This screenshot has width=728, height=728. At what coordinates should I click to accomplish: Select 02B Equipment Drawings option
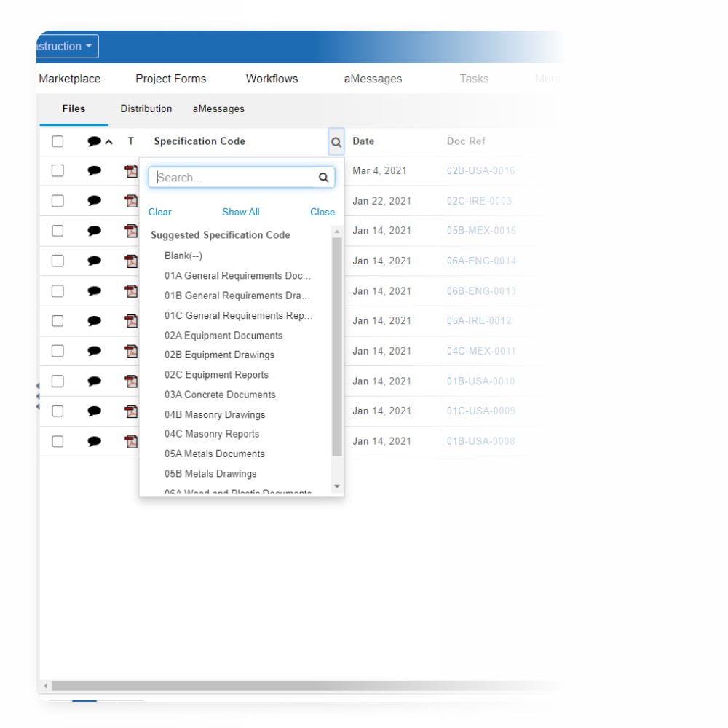click(219, 355)
